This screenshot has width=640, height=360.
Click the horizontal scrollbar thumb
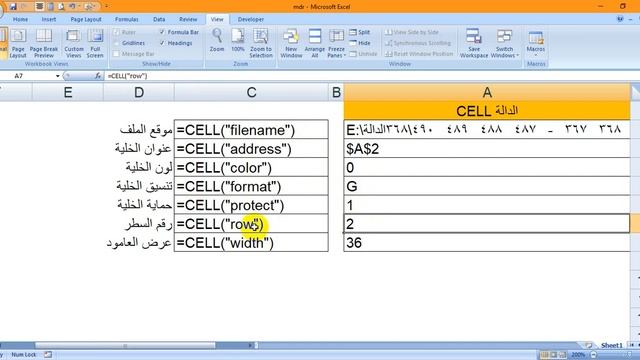point(125,345)
